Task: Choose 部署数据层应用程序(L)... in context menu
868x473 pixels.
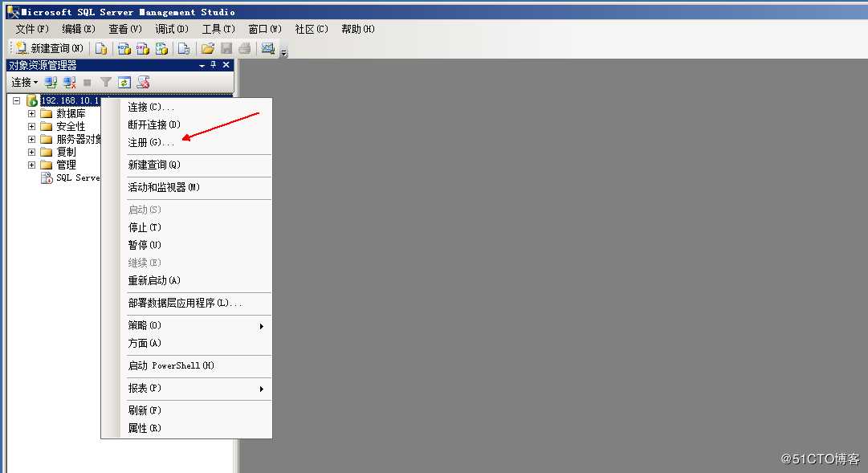Action: 186,303
